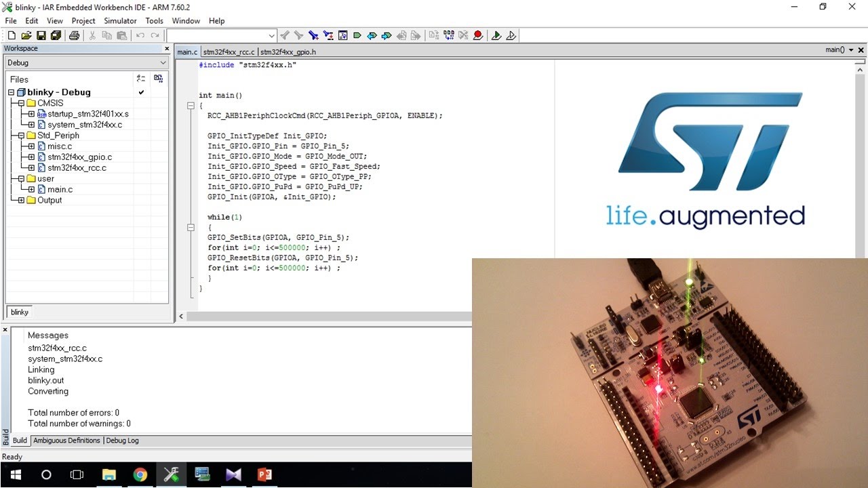Collapse the while(1) block fold marker

[191, 228]
